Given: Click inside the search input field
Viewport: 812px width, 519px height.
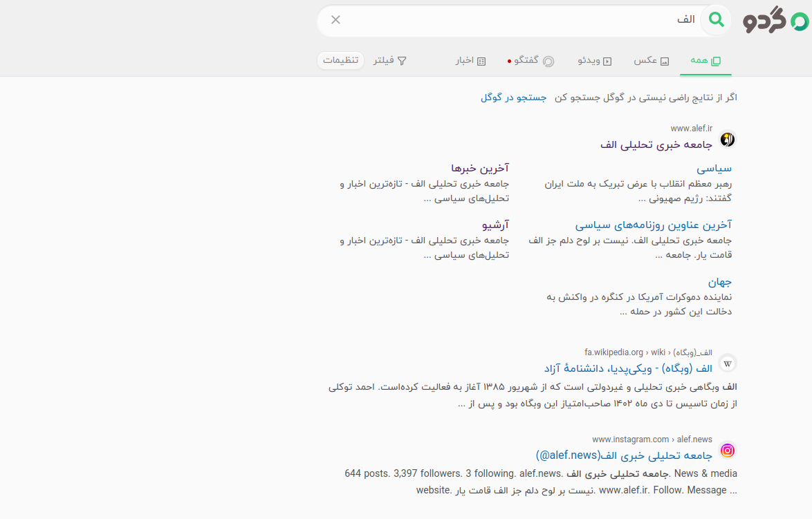Looking at the screenshot, I should click(512, 20).
